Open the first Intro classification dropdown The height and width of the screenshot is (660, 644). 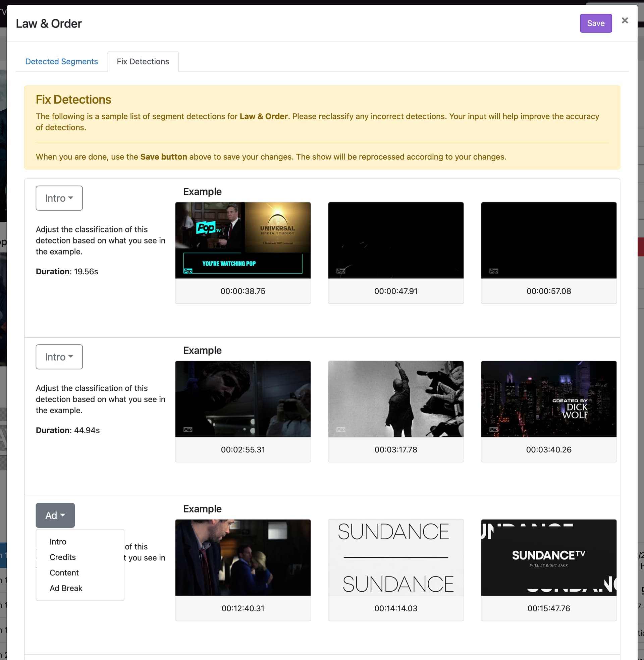tap(59, 198)
